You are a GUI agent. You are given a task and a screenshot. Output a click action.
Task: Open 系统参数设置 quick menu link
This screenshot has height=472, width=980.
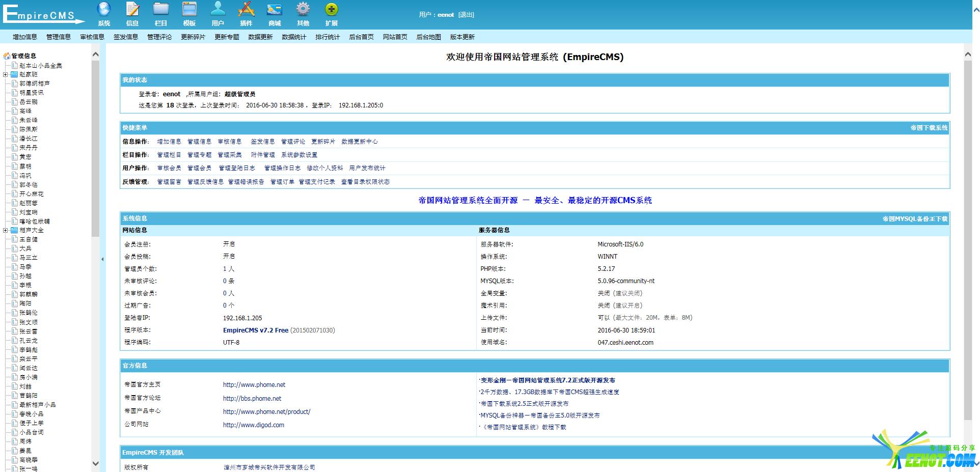[x=299, y=155]
